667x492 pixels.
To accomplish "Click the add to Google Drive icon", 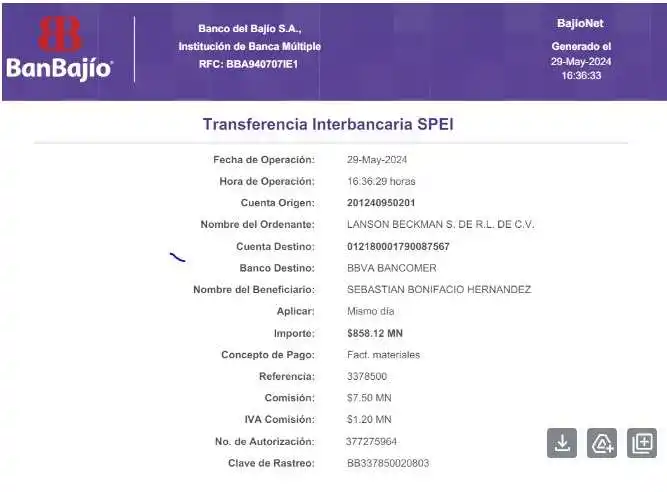I will pos(602,443).
